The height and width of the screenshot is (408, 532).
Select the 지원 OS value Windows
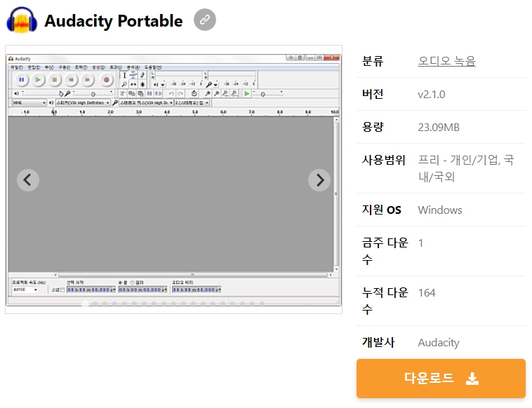440,210
